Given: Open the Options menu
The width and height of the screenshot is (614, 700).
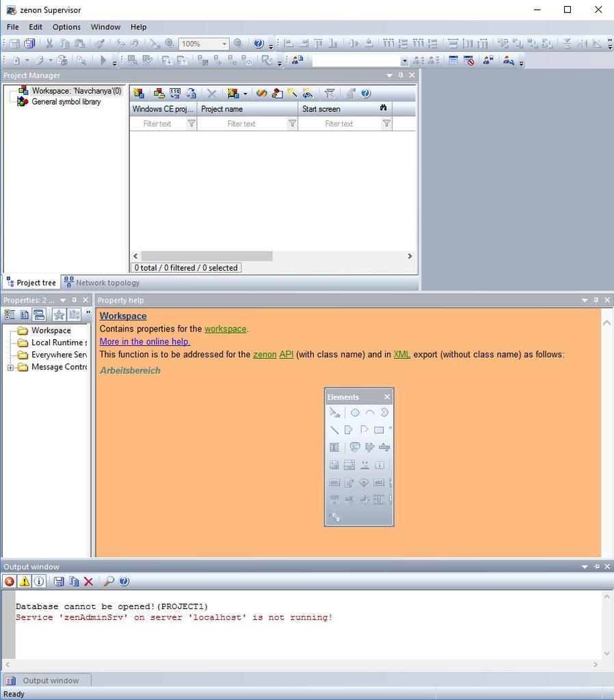Looking at the screenshot, I should (66, 27).
